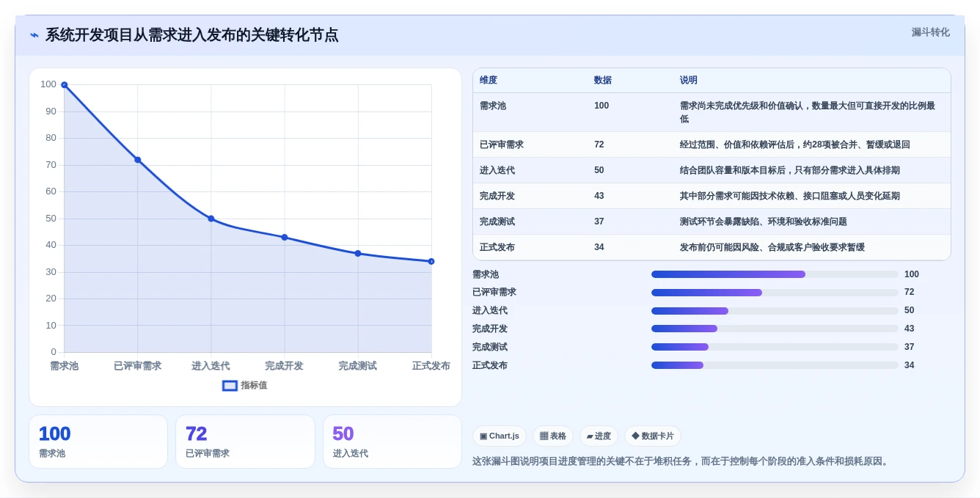Click the x-axis label 完成开发
Image resolution: width=980 pixels, height=498 pixels.
click(x=285, y=365)
